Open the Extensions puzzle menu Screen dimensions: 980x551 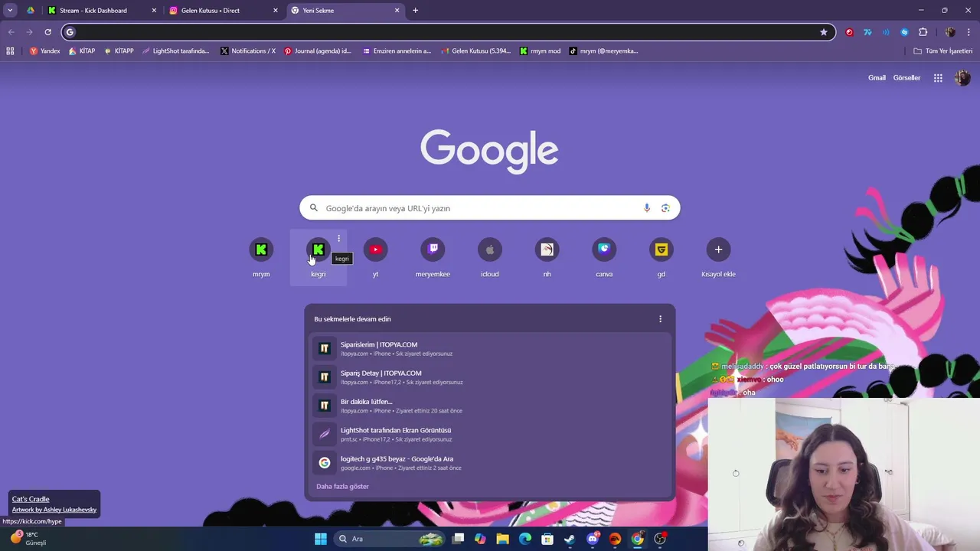tap(923, 32)
